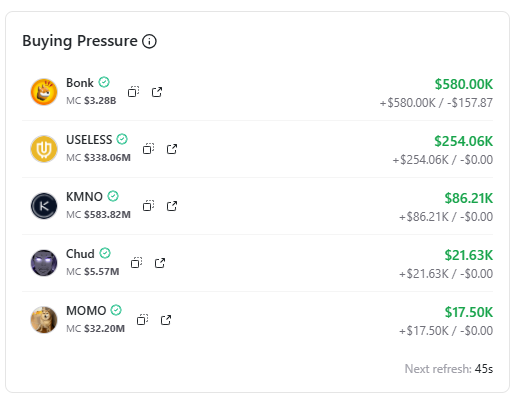Screen dimensions: 516x406
Task: Open MOMO external link icon
Action: click(x=166, y=320)
